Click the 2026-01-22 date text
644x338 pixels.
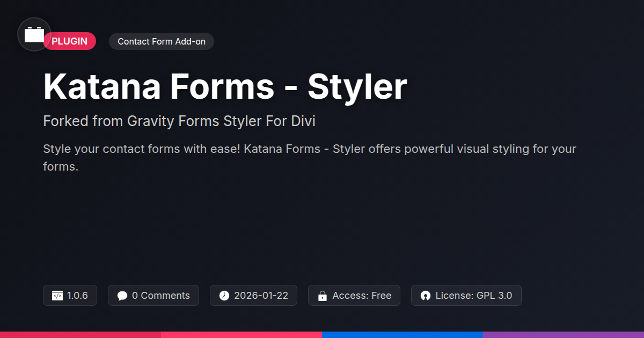[x=261, y=296]
